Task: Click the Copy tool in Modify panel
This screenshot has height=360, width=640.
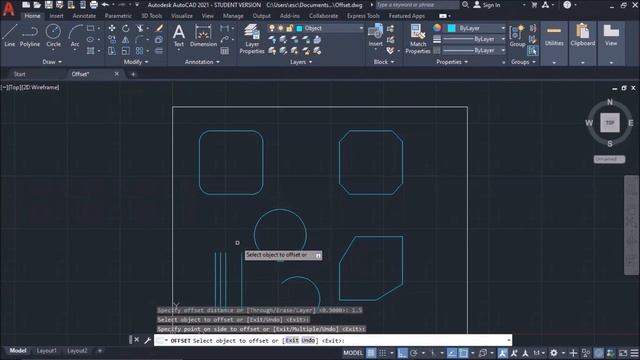Action: pos(111,40)
